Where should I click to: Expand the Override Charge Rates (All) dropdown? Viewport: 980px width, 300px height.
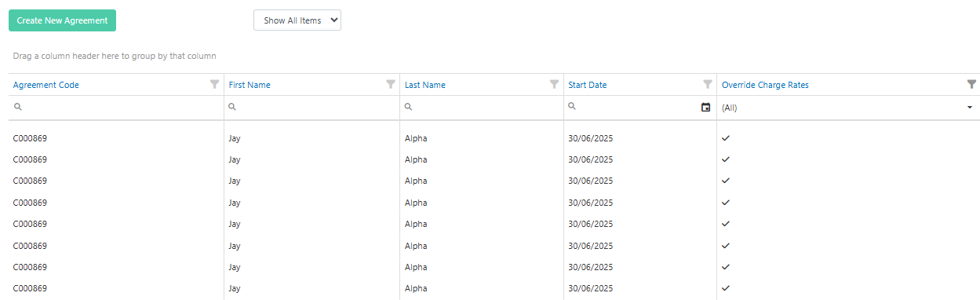point(970,108)
